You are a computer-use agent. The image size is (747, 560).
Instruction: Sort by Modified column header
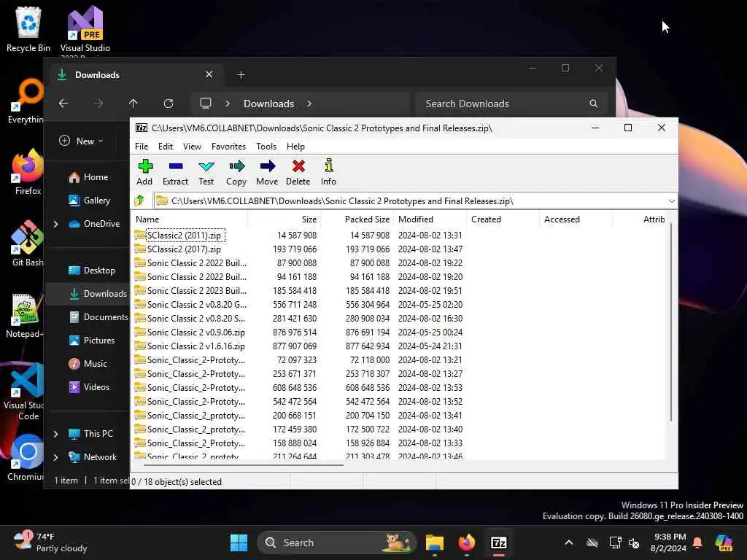coord(430,219)
